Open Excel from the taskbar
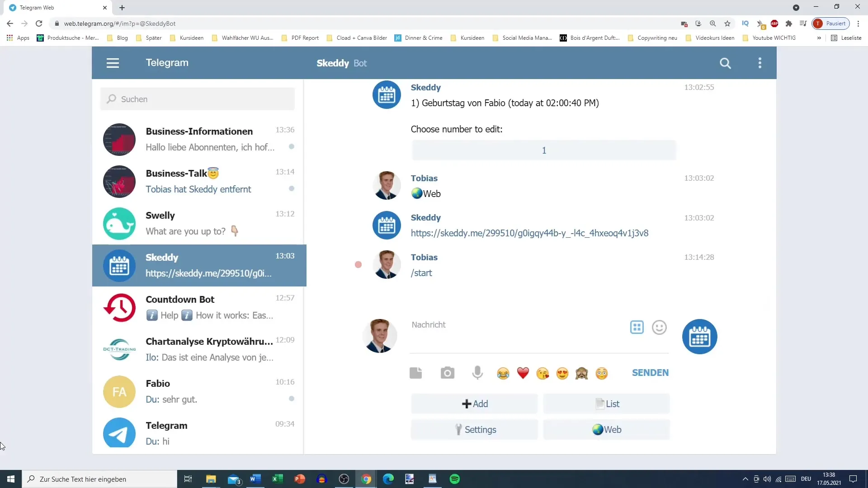Image resolution: width=868 pixels, height=488 pixels. pos(278,479)
